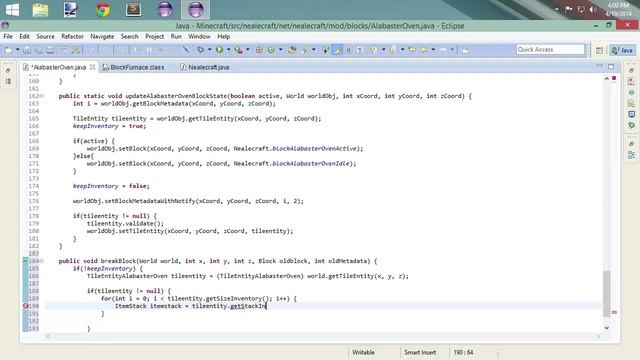Jump to Last Edit Location icon
Image resolution: width=640 pixels, height=360 pixels.
coord(412,50)
